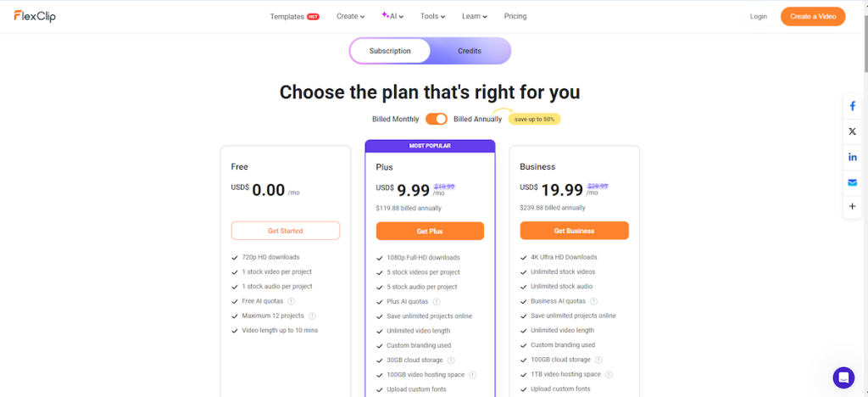The image size is (868, 397).
Task: Click the FlexClip logo
Action: click(x=35, y=16)
